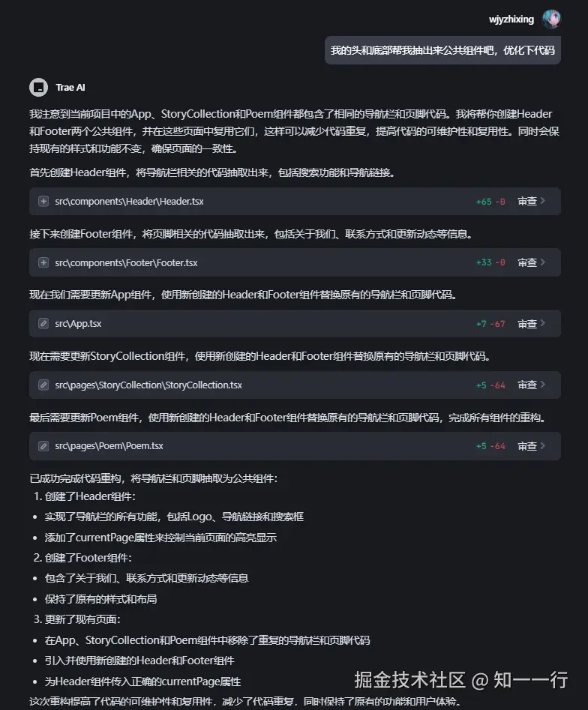
Task: Click the Trae AI logo icon
Action: pyautogui.click(x=38, y=88)
